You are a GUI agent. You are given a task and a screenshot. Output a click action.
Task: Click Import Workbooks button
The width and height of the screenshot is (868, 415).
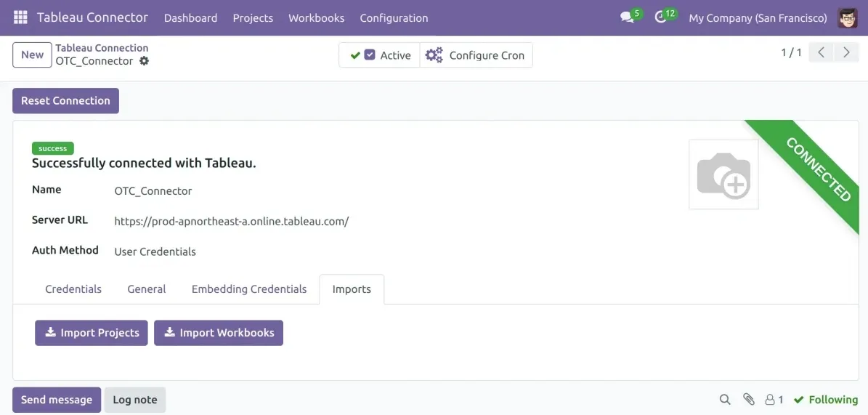click(219, 333)
